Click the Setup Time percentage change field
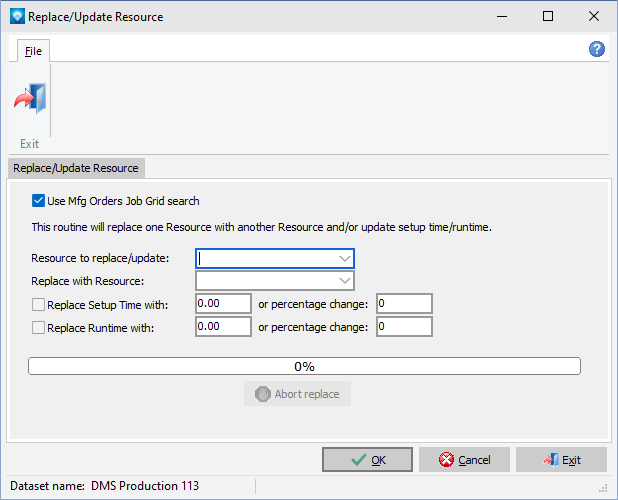Viewport: 618px width, 500px height. point(404,303)
